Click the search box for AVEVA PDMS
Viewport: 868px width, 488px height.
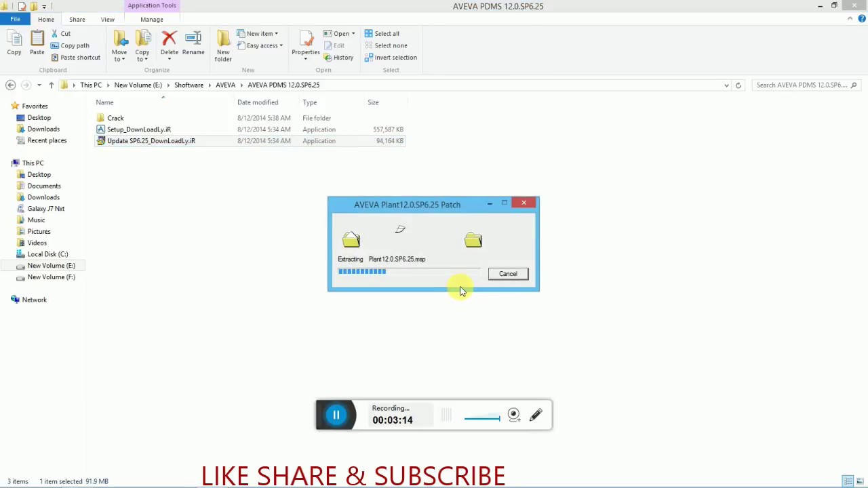[806, 85]
